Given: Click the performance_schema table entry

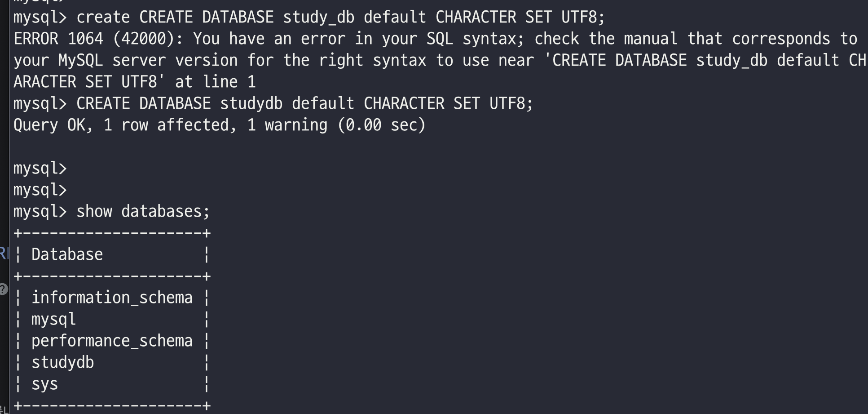Looking at the screenshot, I should [x=112, y=341].
